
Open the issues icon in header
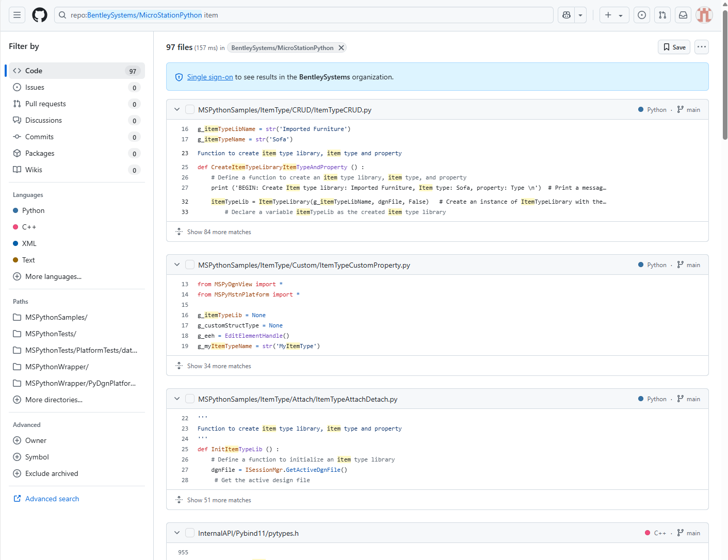point(642,15)
